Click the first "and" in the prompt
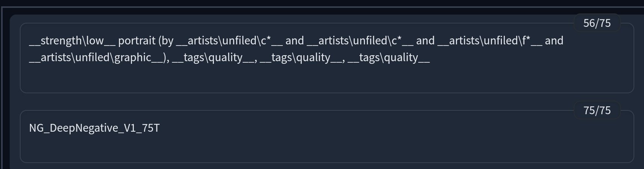This screenshot has height=169, width=644. (295, 41)
